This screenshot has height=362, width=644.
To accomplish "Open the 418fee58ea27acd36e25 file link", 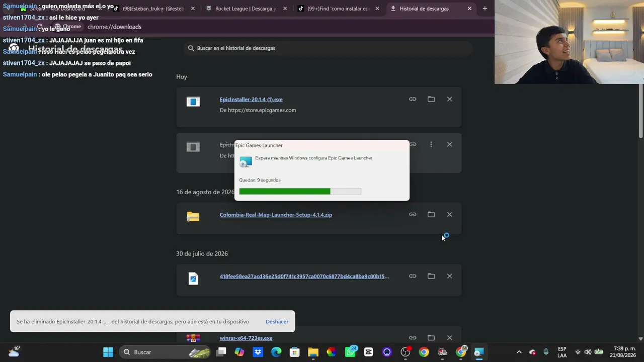I will click(304, 276).
